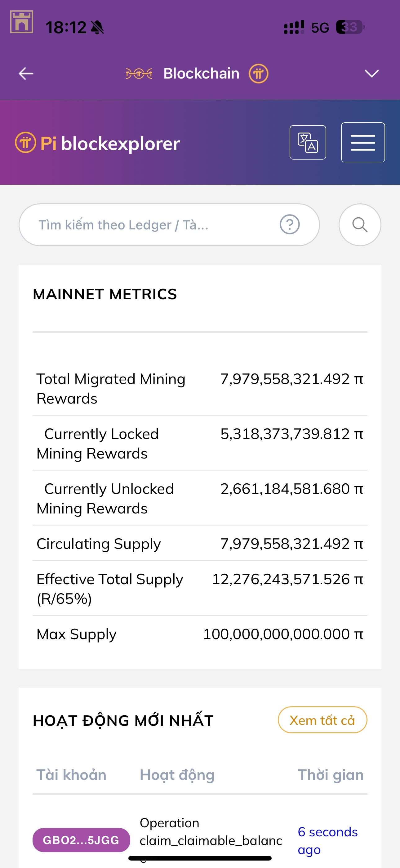Open the 6 seconds ago link

click(327, 840)
